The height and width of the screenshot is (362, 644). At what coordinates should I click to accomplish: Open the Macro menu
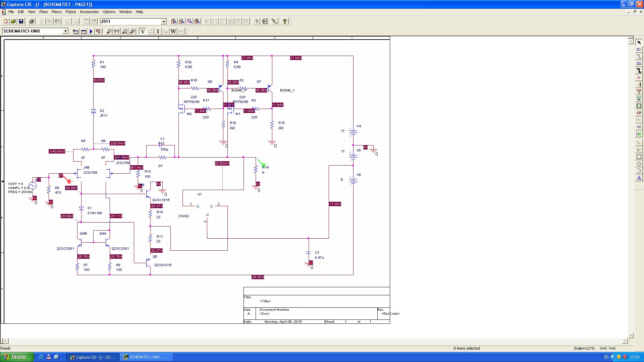tap(57, 12)
